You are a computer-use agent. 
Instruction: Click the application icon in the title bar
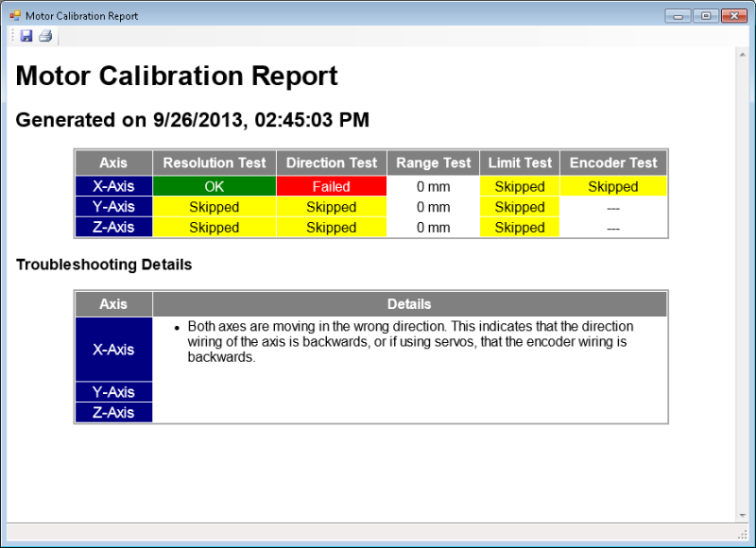click(14, 15)
